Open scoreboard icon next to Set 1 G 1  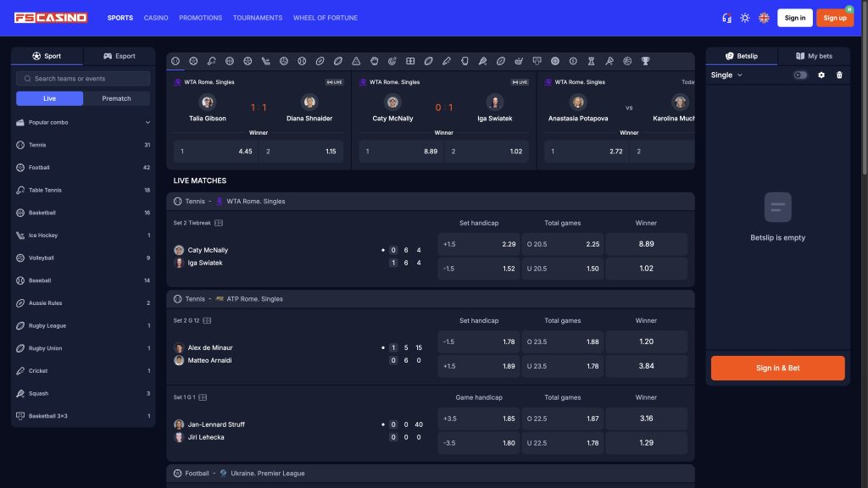tap(203, 397)
